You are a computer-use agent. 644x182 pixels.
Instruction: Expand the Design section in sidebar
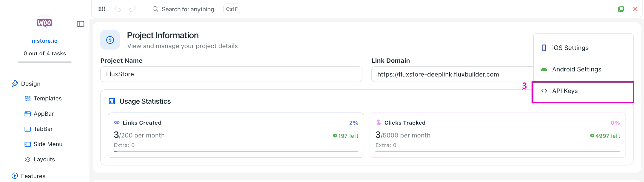(x=30, y=84)
